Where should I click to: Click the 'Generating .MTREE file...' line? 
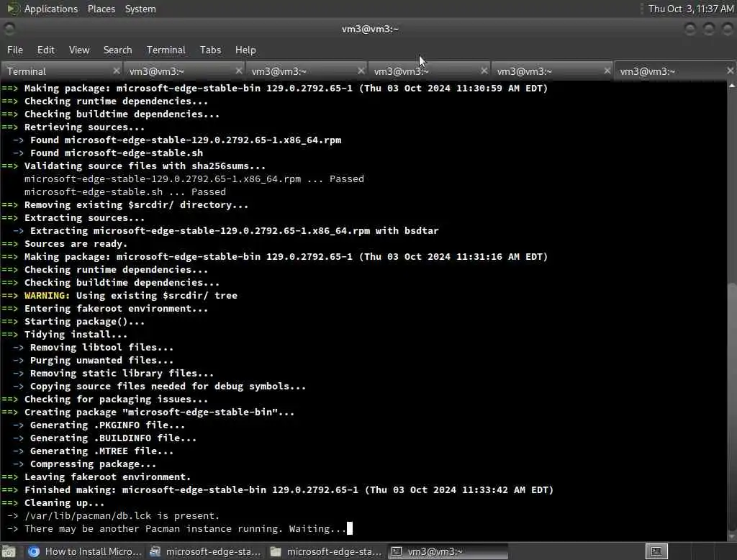tap(102, 451)
